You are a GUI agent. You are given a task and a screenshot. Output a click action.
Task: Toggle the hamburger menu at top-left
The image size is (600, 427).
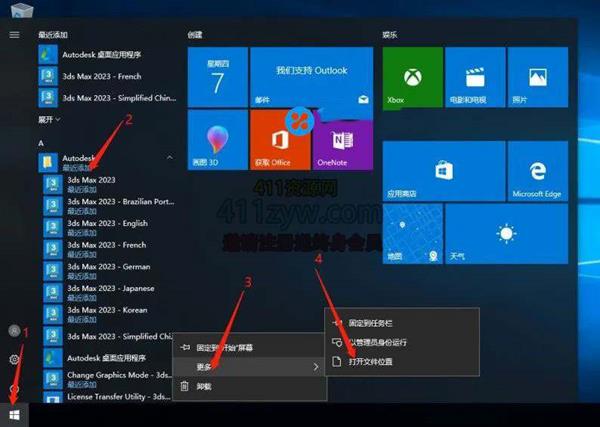14,34
